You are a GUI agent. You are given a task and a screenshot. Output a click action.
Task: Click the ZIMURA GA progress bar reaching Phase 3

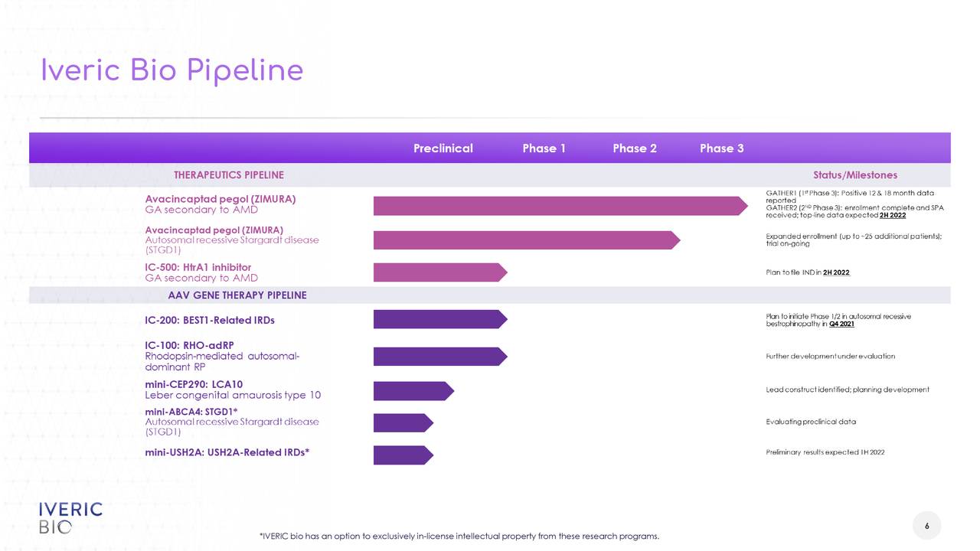(x=559, y=206)
